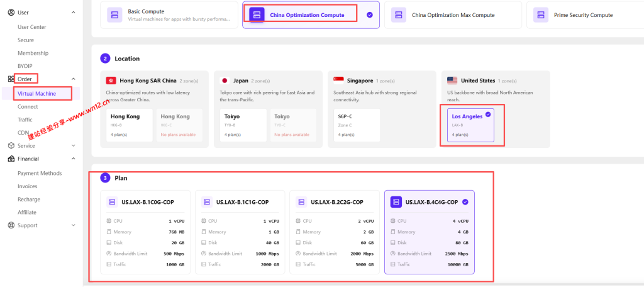Expand the Service section chevron
Image resolution: width=644 pixels, height=287 pixels.
click(x=74, y=145)
